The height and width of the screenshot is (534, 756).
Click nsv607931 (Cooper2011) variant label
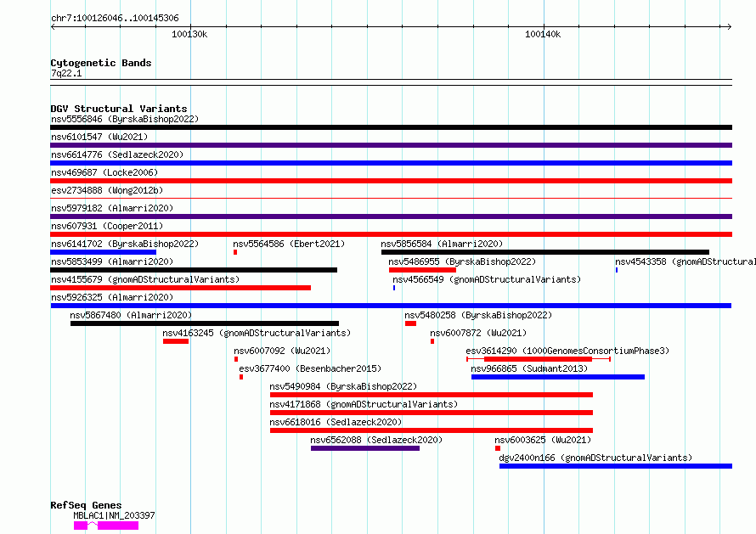point(107,226)
